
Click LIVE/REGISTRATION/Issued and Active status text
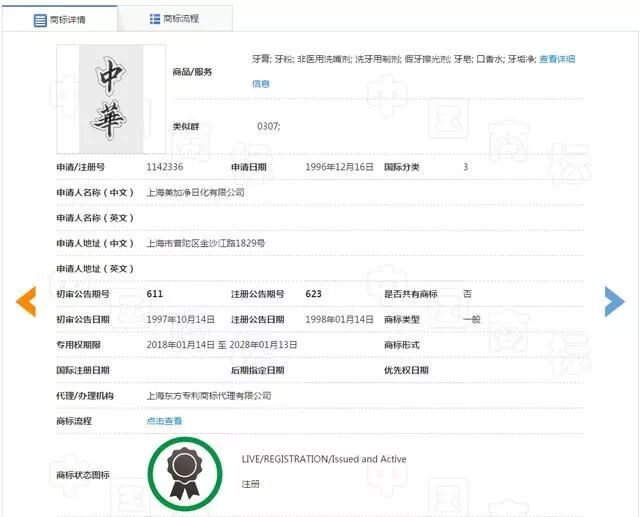pos(324,459)
